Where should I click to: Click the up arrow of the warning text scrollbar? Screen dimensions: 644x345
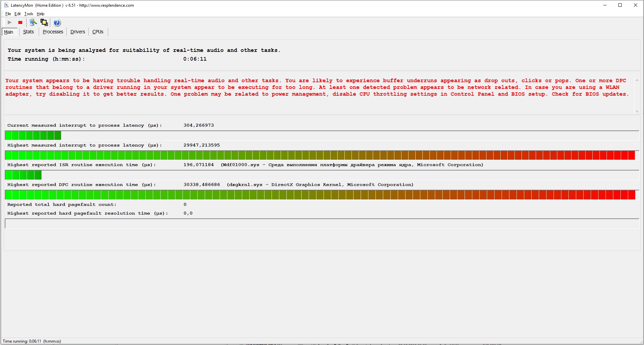click(637, 80)
